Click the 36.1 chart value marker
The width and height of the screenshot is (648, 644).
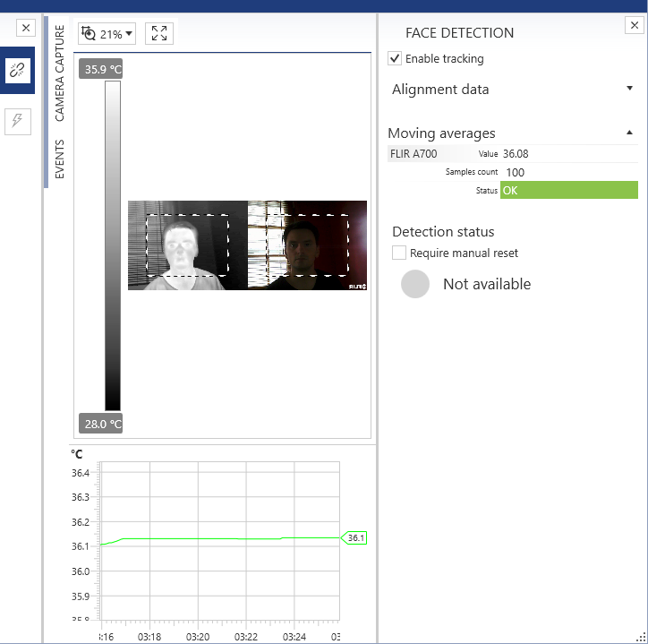point(355,538)
